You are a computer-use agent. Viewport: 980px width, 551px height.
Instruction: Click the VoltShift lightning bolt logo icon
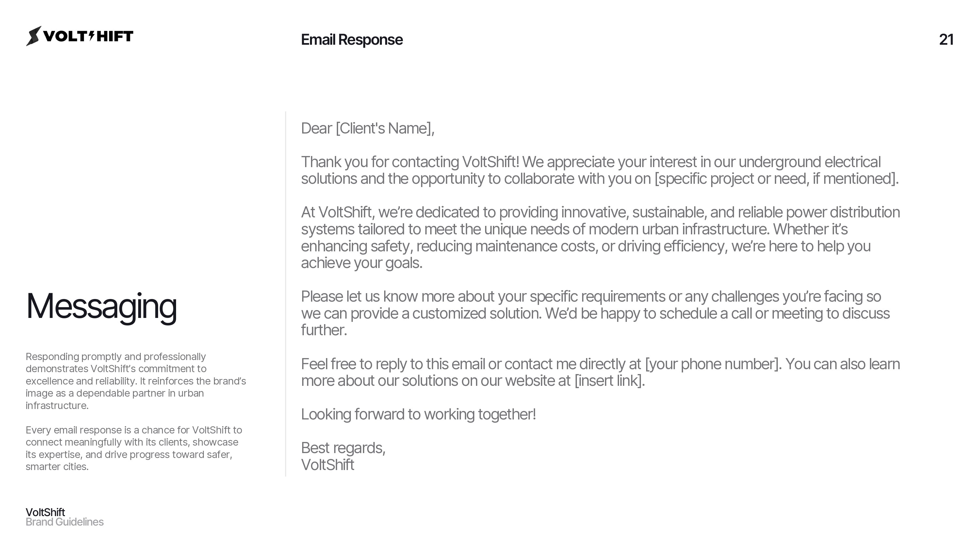pos(33,36)
